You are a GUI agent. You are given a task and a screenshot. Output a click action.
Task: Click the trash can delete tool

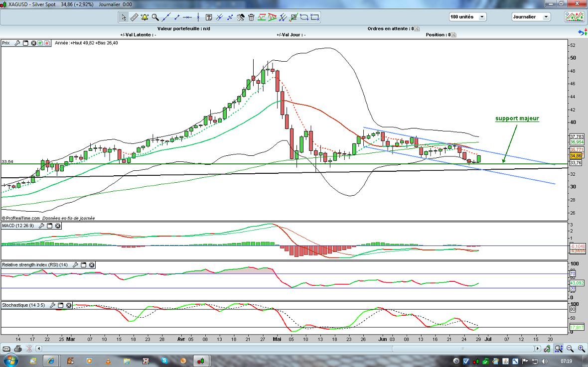[x=251, y=17]
